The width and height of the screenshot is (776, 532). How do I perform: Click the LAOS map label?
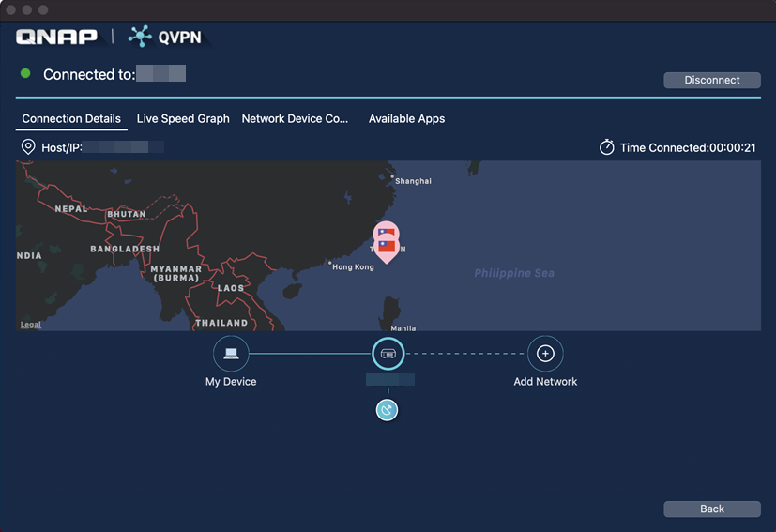[231, 288]
